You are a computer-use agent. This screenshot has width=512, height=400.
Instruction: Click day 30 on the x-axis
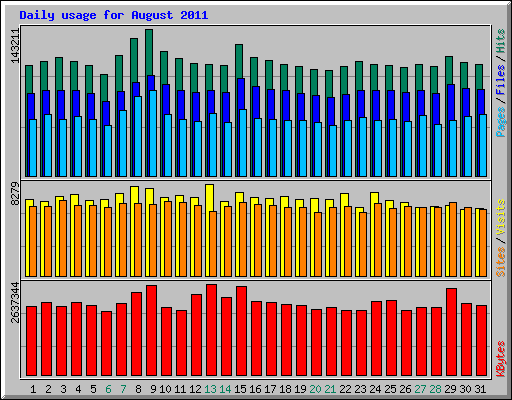pos(465,389)
